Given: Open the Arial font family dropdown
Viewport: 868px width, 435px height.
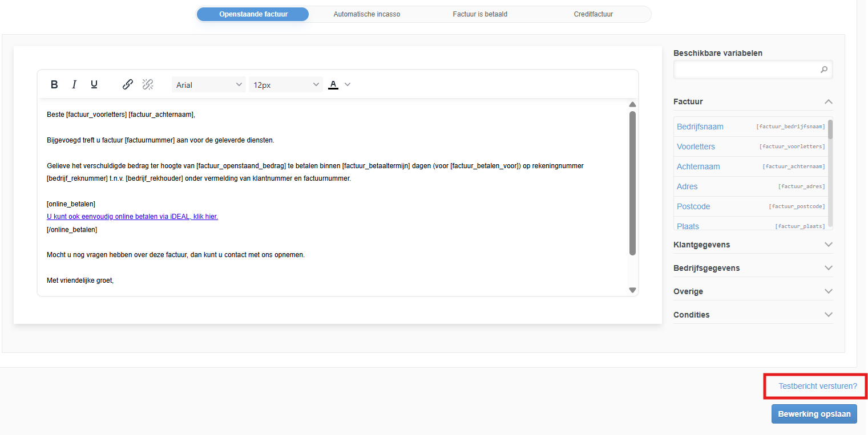Looking at the screenshot, I should [x=208, y=84].
